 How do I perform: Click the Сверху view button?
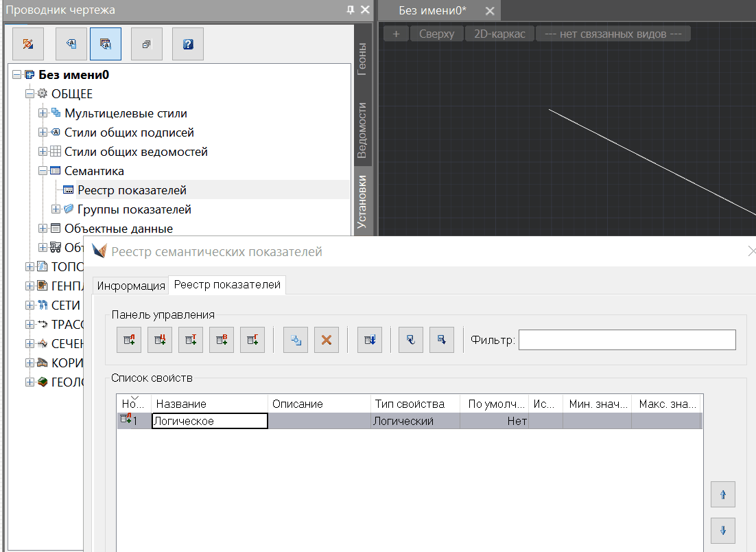(x=436, y=34)
